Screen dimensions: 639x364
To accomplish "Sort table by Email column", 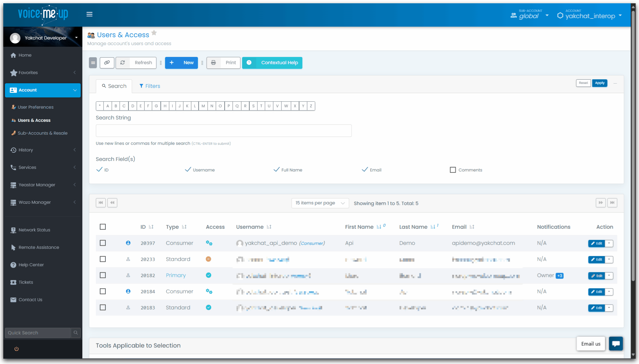I will [472, 227].
